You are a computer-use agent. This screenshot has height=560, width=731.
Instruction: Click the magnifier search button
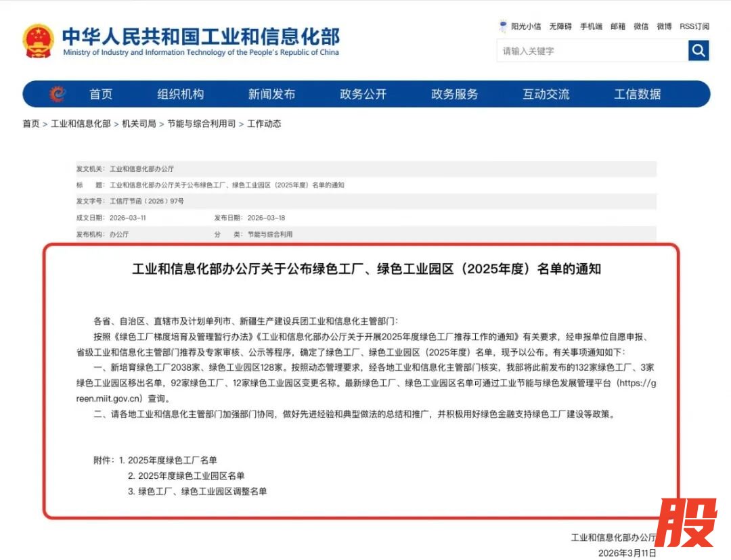click(x=699, y=51)
